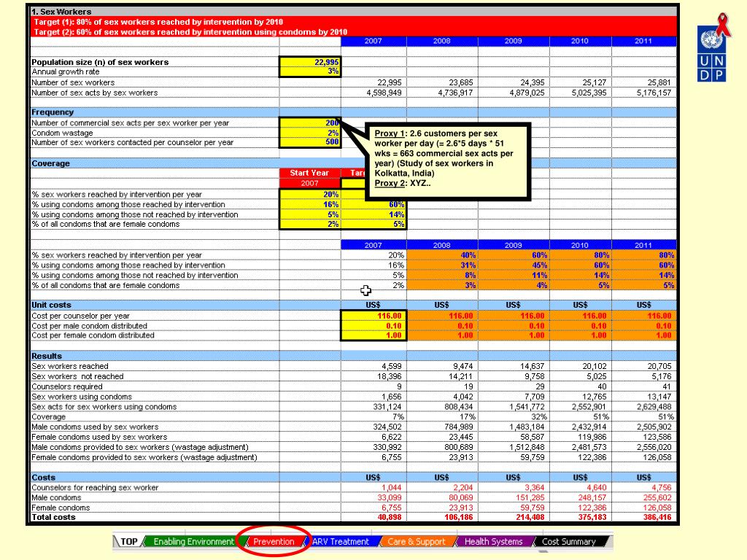
Task: Click the 2009 coverage value 32%
Action: pyautogui.click(x=538, y=416)
